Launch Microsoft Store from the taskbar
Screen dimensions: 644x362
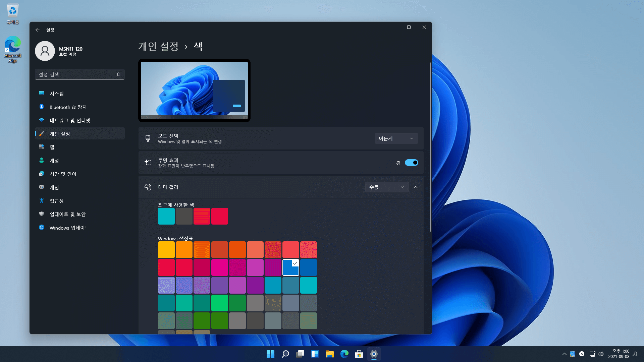pyautogui.click(x=359, y=354)
